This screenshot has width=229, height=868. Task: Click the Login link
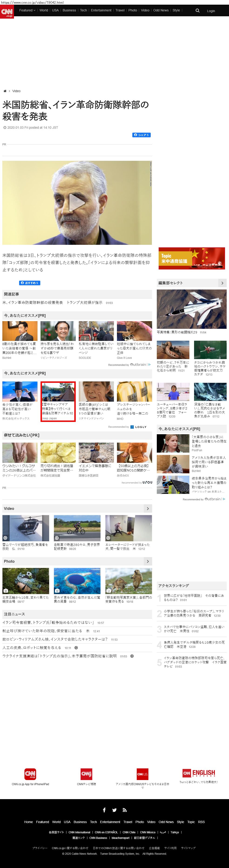click(x=211, y=11)
